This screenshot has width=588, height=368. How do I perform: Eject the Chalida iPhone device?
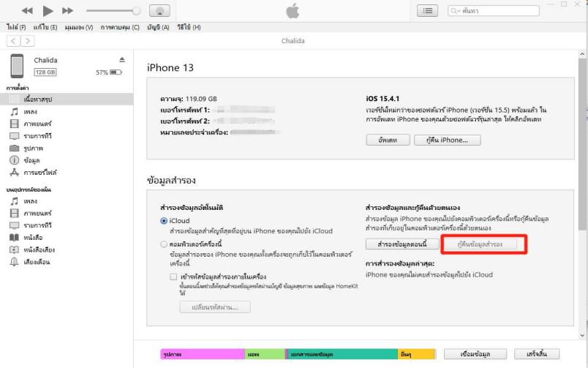click(121, 60)
